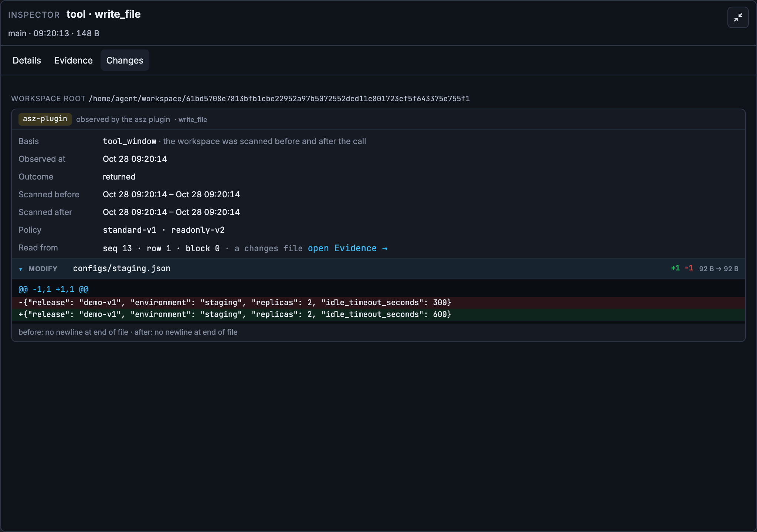Viewport: 757px width, 532px height.
Task: Click the readonly-v2 policy name
Action: tap(198, 230)
